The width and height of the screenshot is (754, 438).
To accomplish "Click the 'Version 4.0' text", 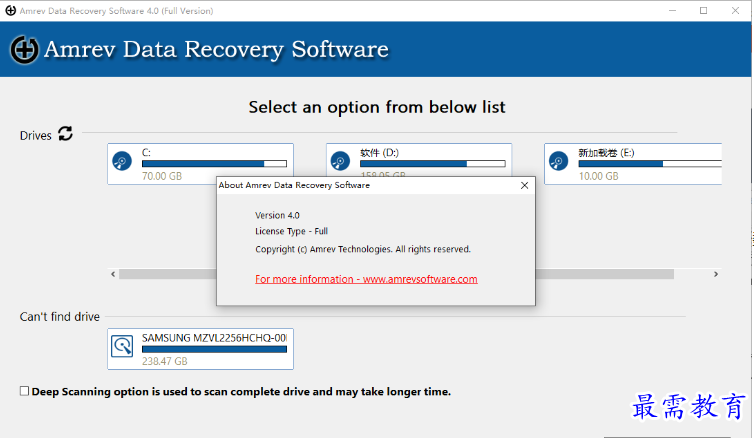I will pos(277,215).
